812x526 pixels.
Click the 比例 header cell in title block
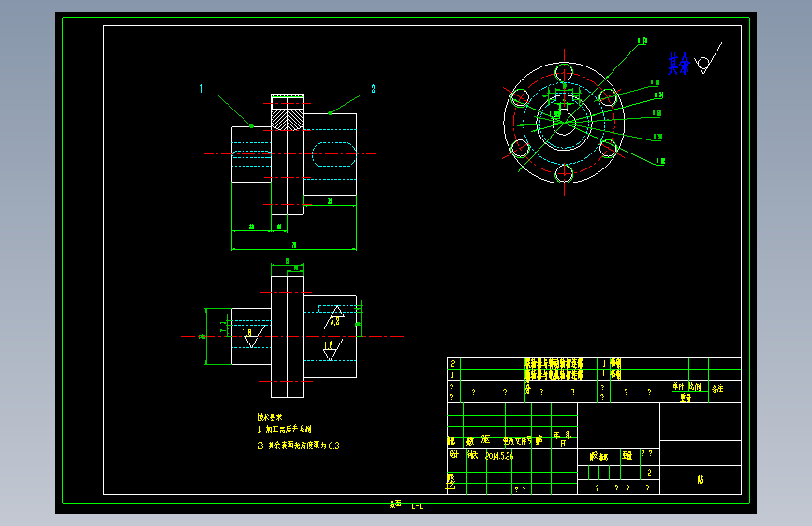[695, 387]
